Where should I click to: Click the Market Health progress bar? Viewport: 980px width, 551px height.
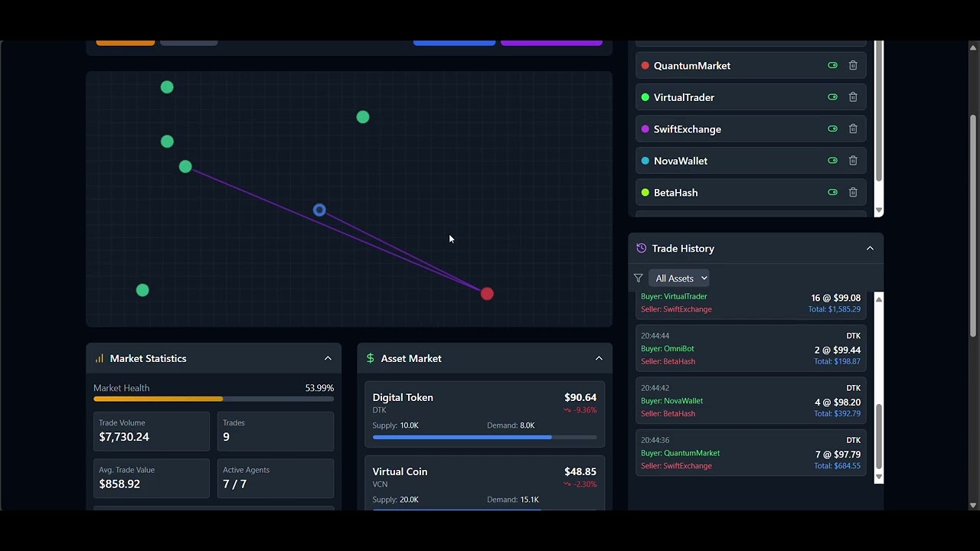coord(214,399)
